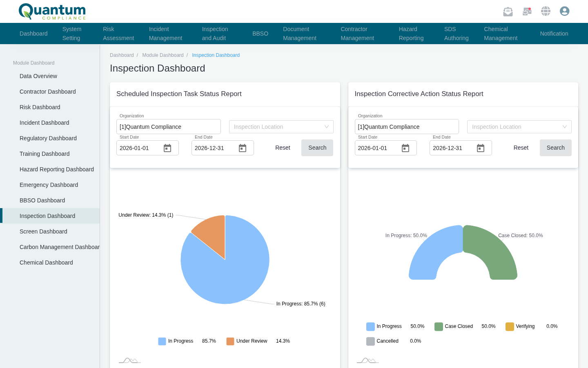Open Hazard Reporting menu
This screenshot has height=368, width=588.
point(411,34)
